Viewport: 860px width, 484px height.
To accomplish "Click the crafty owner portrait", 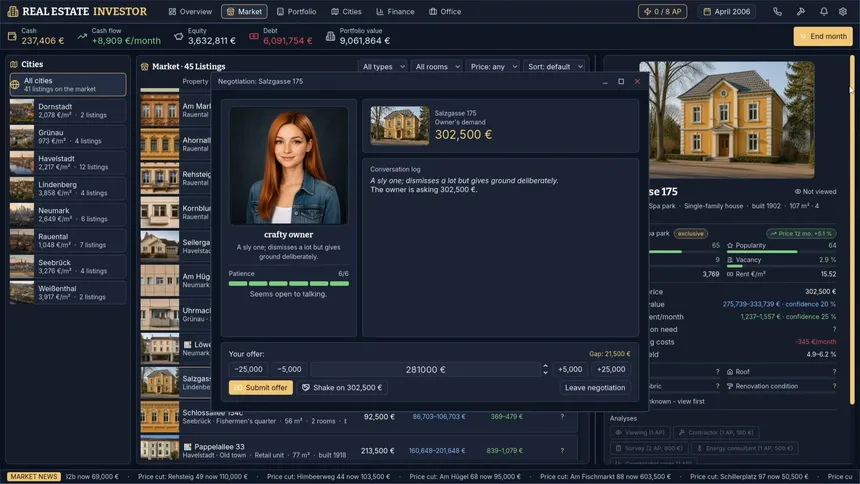I will (288, 166).
